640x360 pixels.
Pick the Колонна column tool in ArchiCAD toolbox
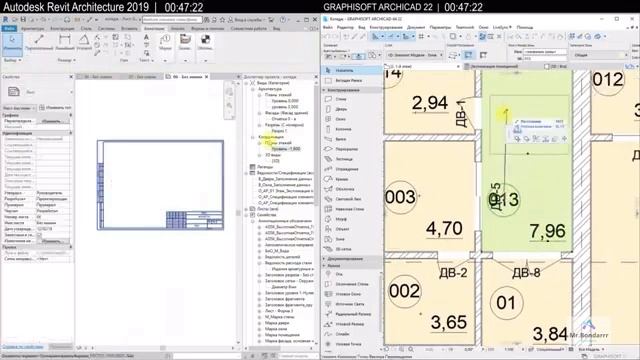click(352, 129)
